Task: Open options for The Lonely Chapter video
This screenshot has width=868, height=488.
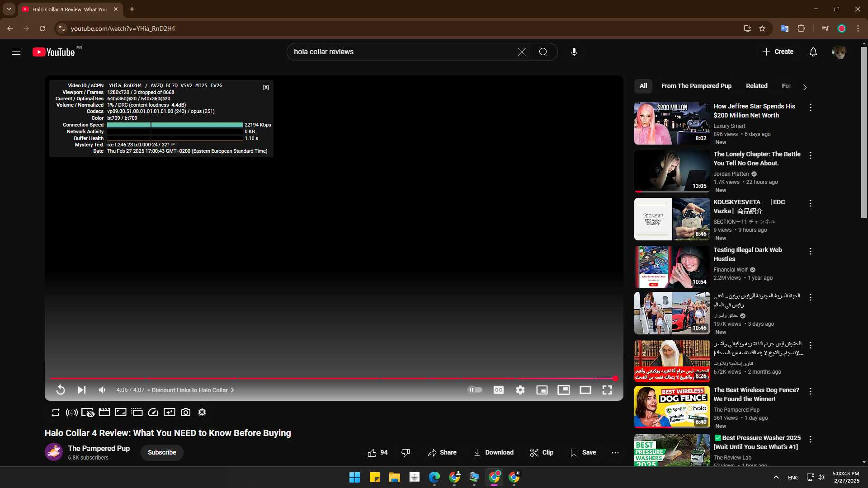Action: pyautogui.click(x=810, y=155)
